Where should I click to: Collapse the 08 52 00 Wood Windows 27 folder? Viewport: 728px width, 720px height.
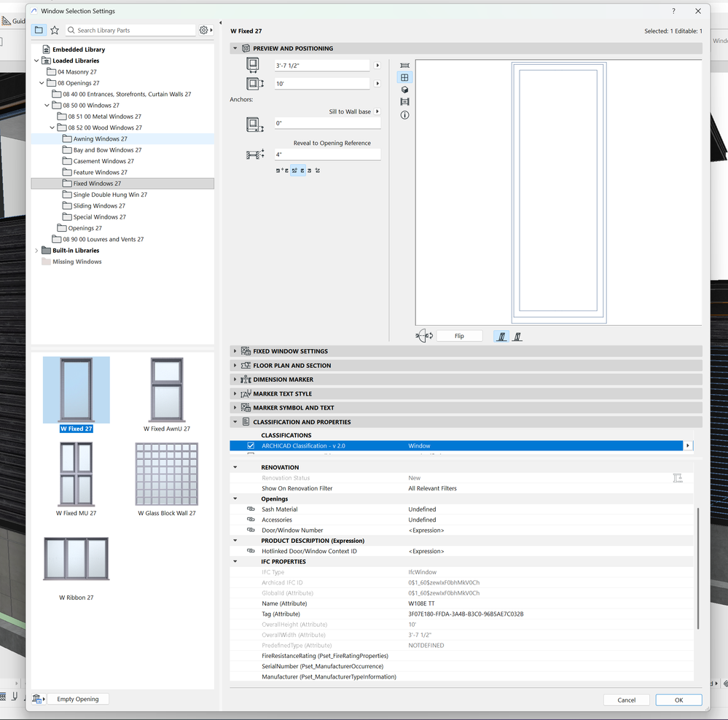click(51, 127)
